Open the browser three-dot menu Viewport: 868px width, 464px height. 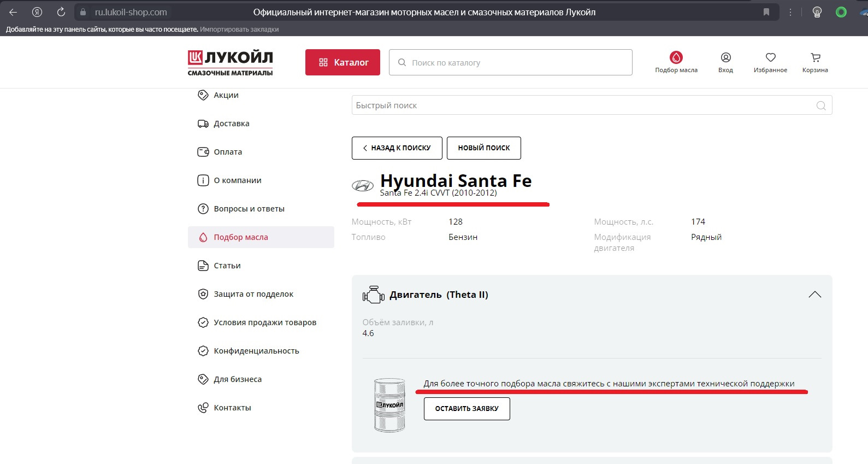[x=790, y=12]
